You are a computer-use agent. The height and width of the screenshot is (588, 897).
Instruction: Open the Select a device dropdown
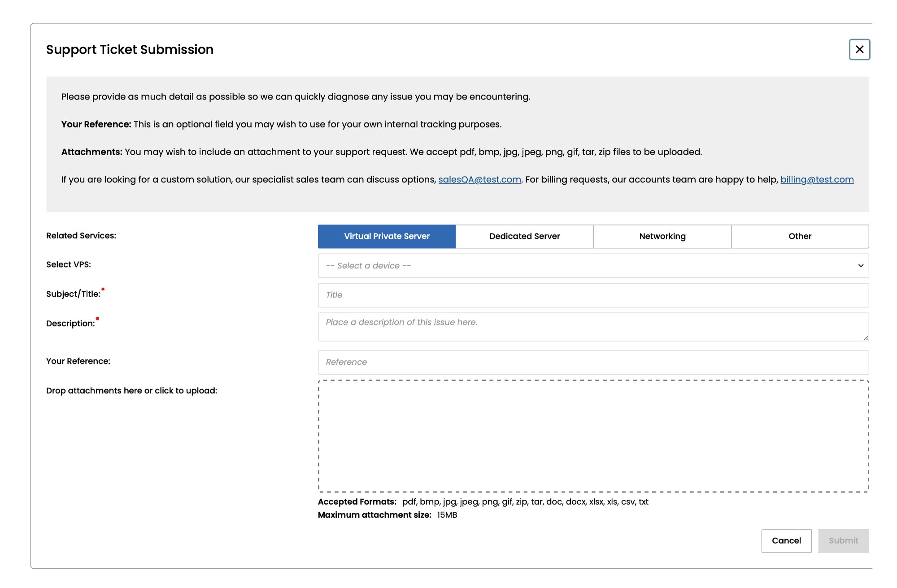pos(583,266)
